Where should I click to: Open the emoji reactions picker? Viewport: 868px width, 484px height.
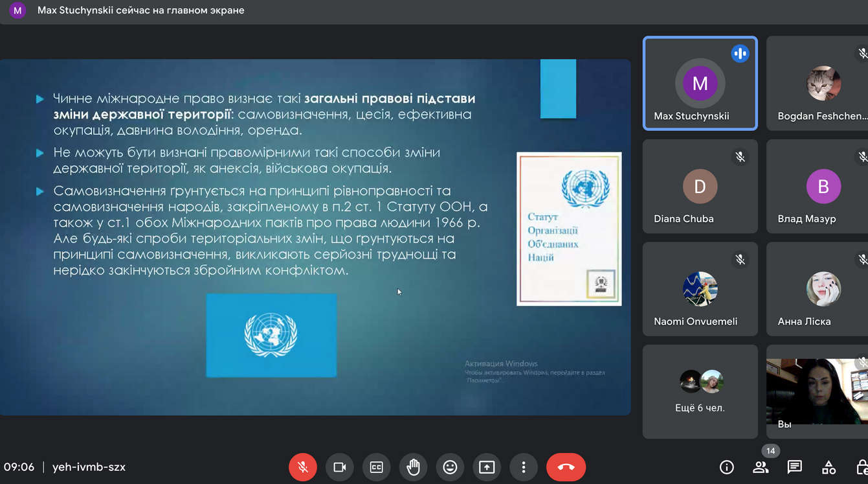click(450, 467)
